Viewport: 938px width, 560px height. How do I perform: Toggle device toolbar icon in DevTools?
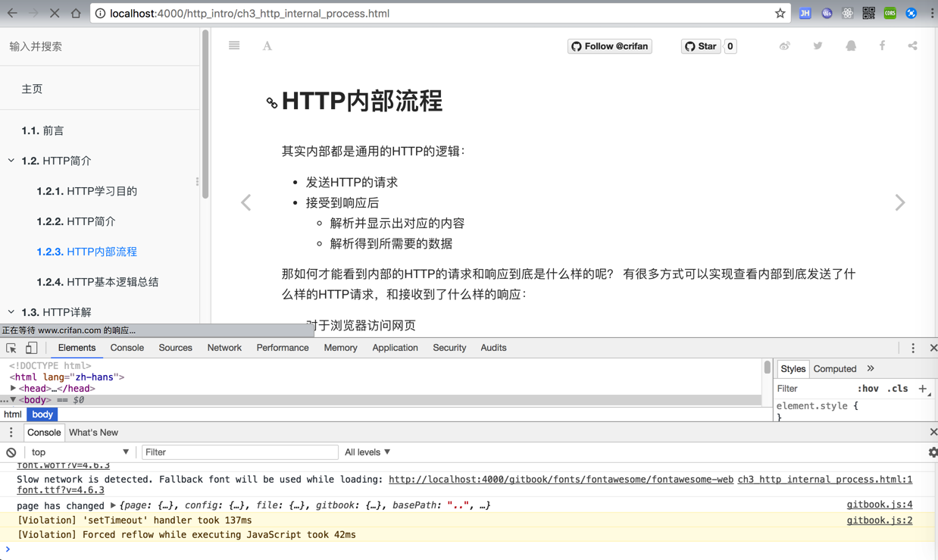coord(31,348)
